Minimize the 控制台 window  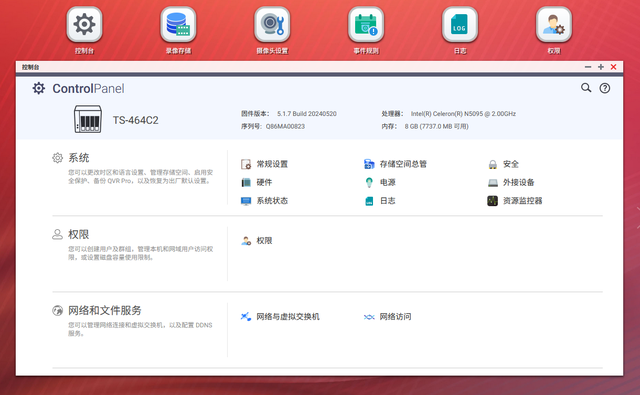(x=588, y=67)
